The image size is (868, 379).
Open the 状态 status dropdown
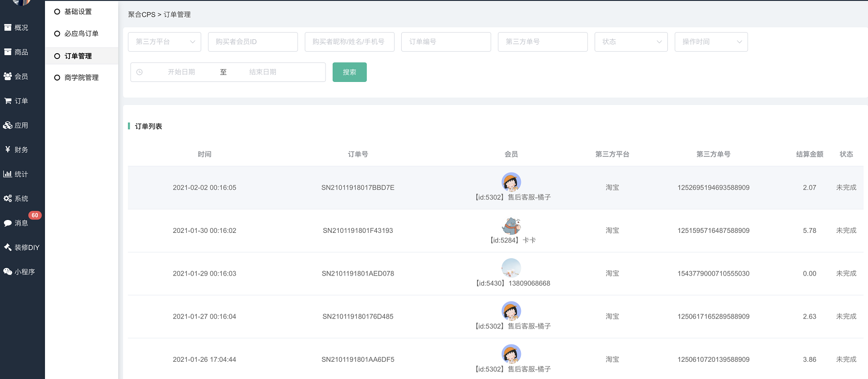coord(631,42)
